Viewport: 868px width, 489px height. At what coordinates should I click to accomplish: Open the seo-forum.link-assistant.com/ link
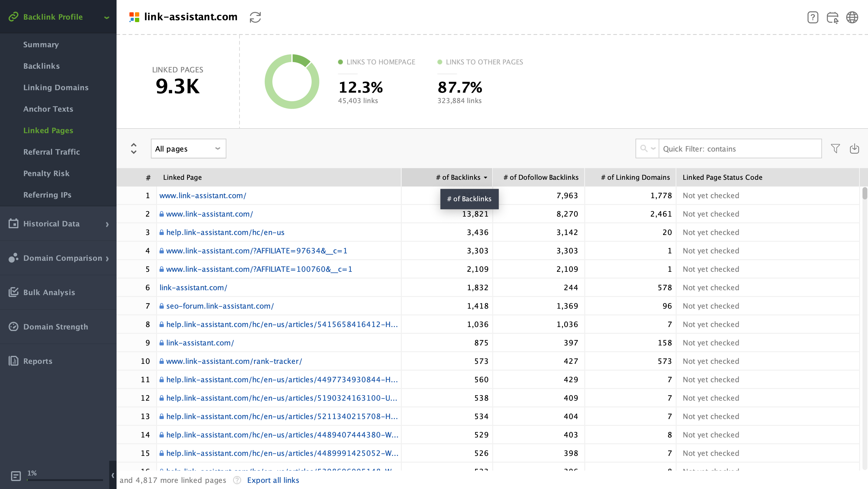pyautogui.click(x=220, y=306)
